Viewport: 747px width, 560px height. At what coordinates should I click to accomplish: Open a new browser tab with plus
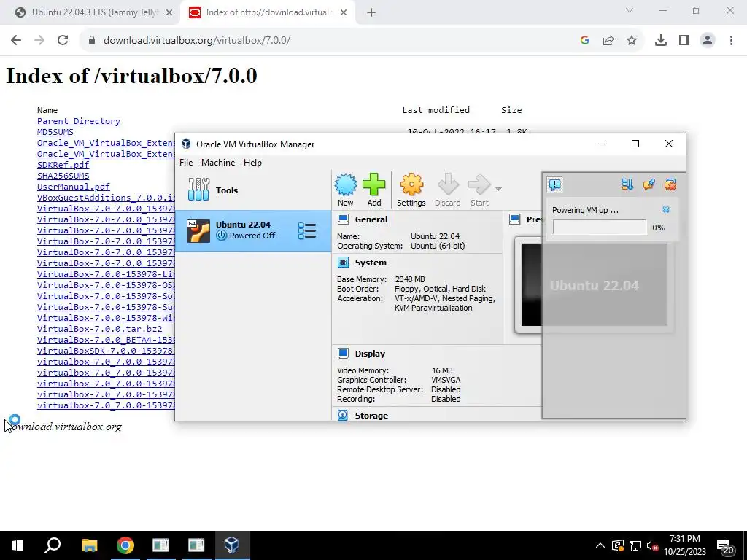pyautogui.click(x=371, y=13)
